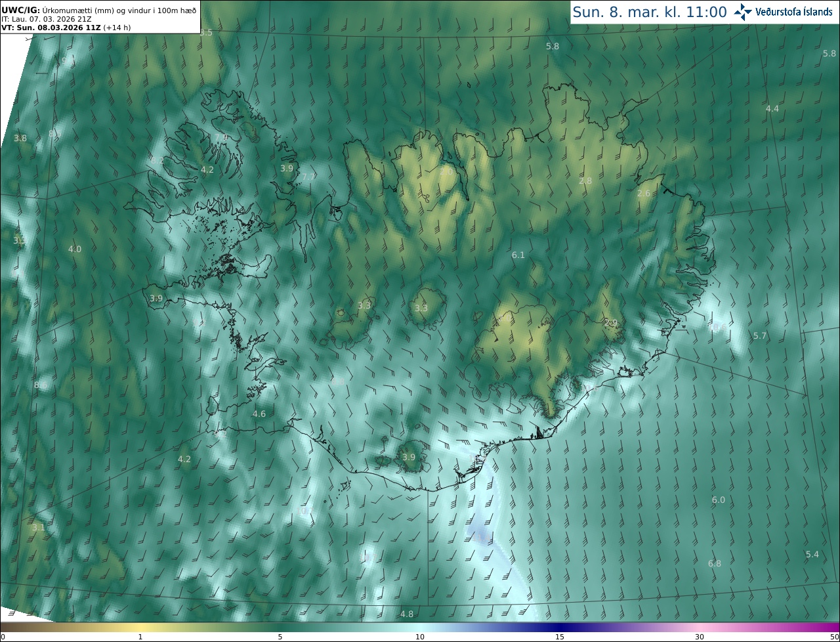Click the '5.4' value on the map

coord(812,554)
